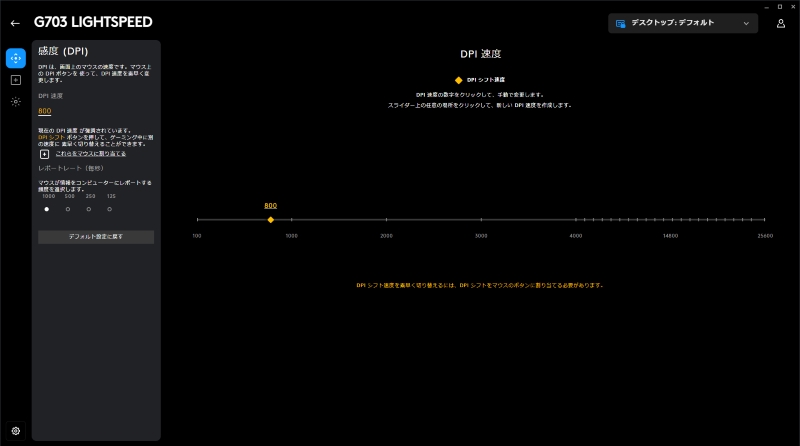The image size is (800, 446).
Task: Open the Assignments sidebar tab with plus icon
Action: pos(16,80)
